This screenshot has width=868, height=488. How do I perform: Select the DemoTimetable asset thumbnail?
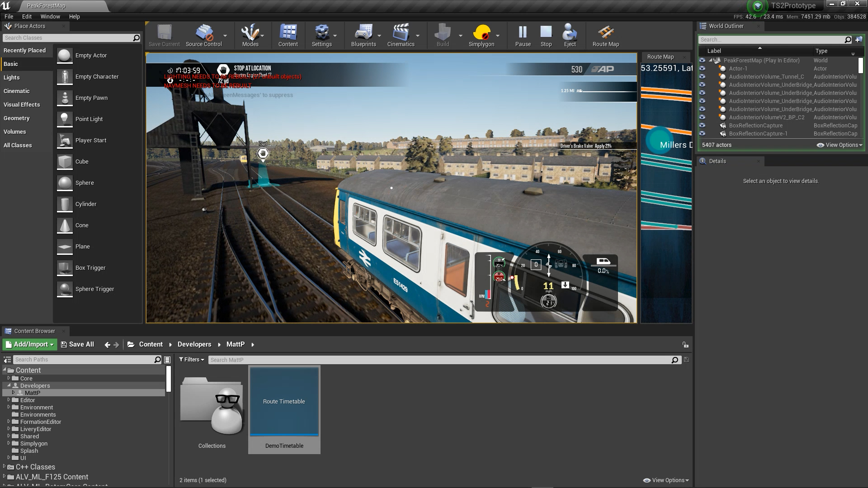tap(284, 401)
